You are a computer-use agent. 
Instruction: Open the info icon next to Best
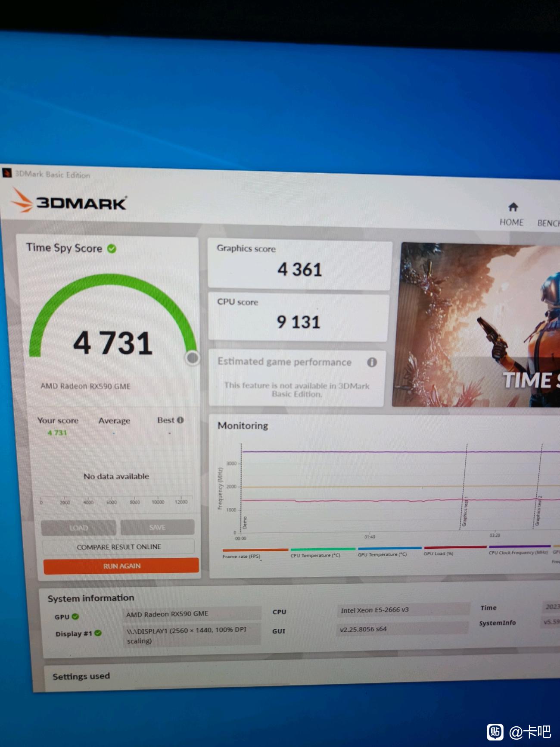180,420
